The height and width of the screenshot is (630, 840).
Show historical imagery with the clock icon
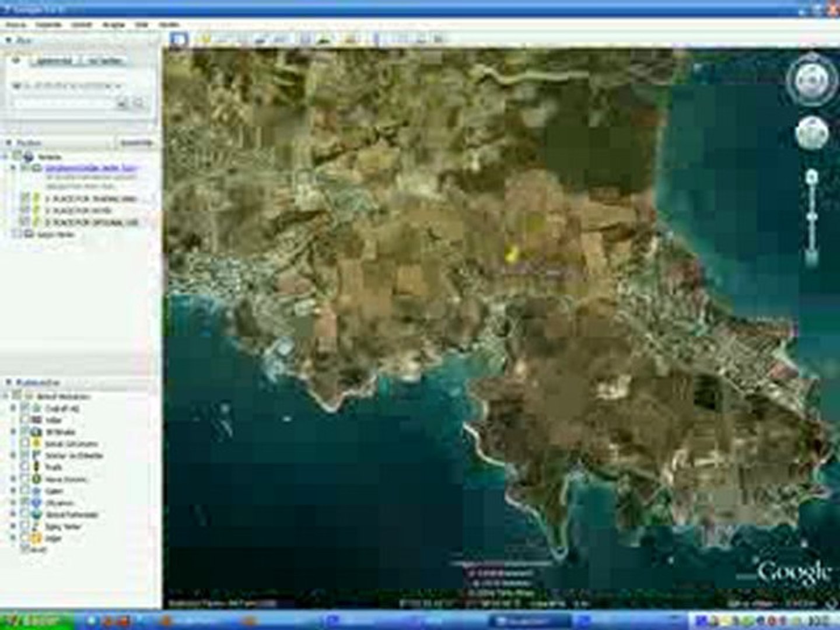point(306,40)
